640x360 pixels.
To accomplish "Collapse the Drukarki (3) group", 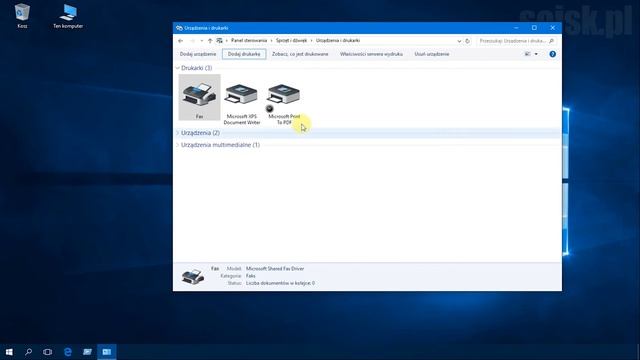I will pyautogui.click(x=178, y=68).
